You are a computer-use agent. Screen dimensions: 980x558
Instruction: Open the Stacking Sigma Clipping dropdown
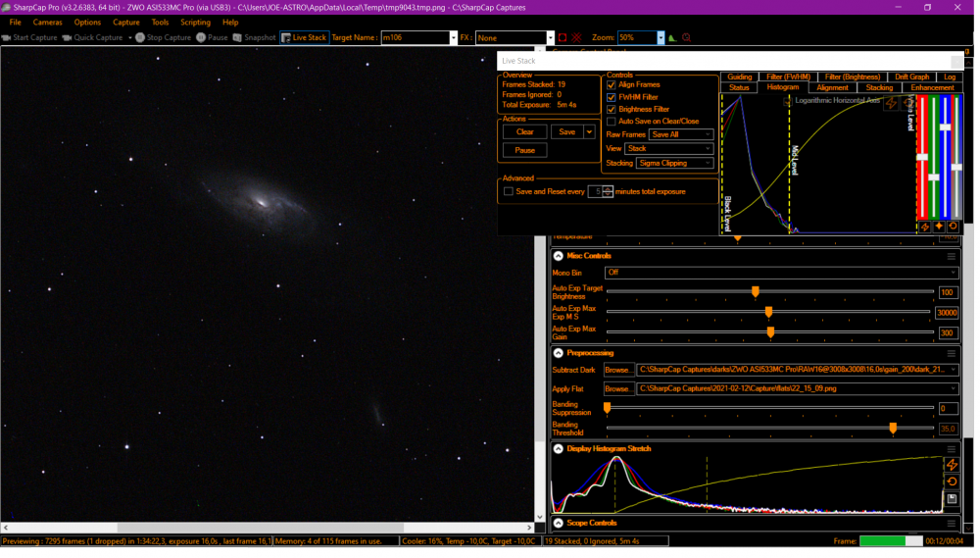674,163
